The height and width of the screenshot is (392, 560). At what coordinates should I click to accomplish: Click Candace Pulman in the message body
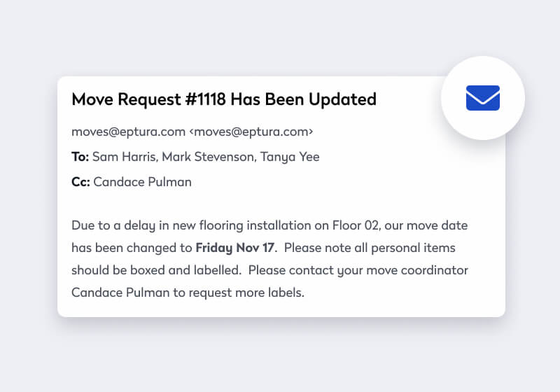coord(118,293)
